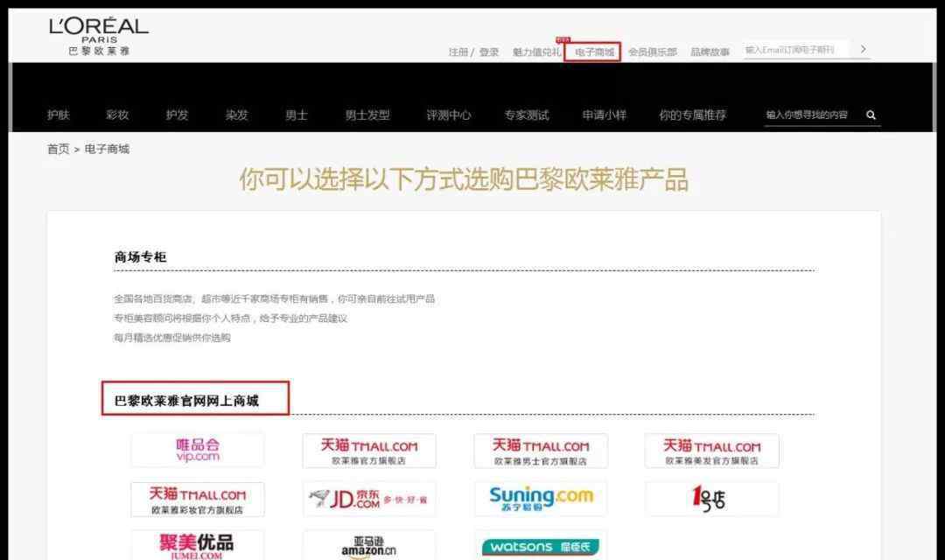The width and height of the screenshot is (945, 560).
Task: Open the 护发 menu
Action: pyautogui.click(x=177, y=115)
